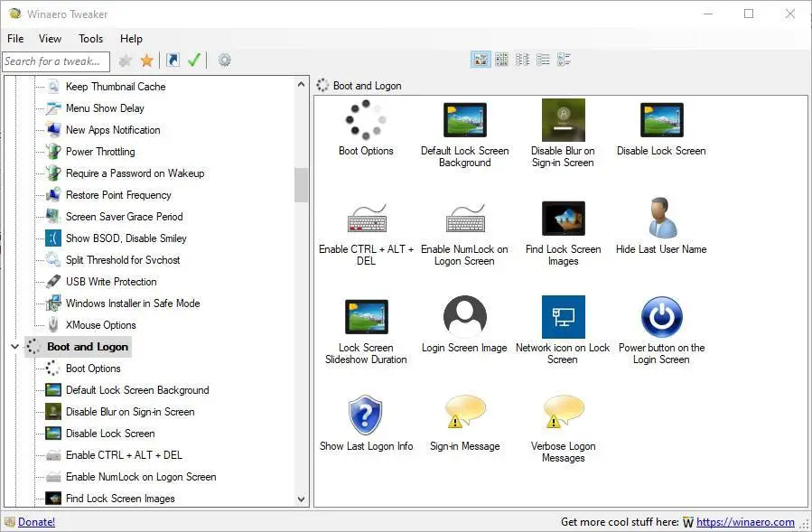Switch to the second grid icons view button

pos(501,60)
